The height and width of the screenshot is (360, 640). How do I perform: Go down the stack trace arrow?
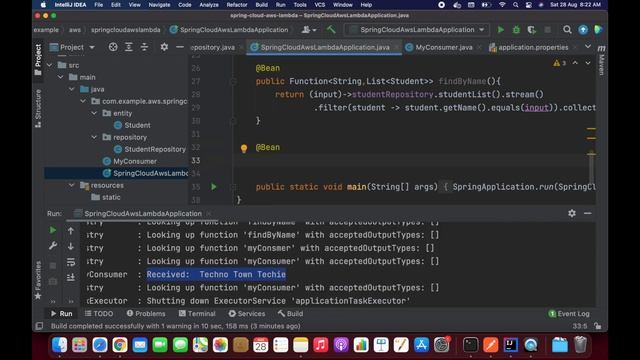pyautogui.click(x=71, y=246)
